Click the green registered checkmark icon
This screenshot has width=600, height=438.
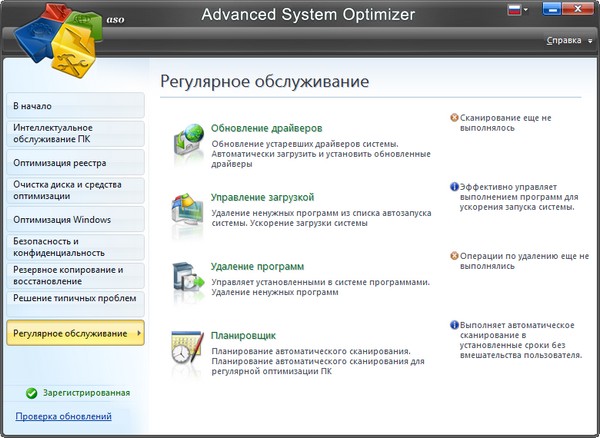tap(31, 394)
